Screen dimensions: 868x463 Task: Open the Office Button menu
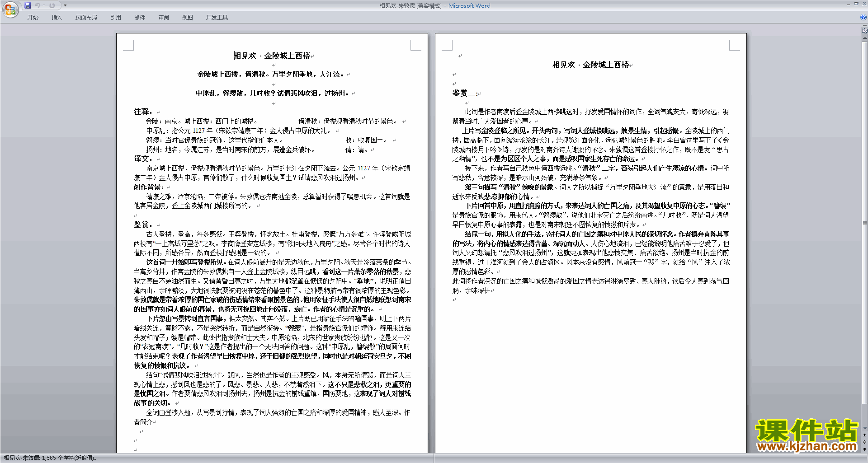point(10,9)
